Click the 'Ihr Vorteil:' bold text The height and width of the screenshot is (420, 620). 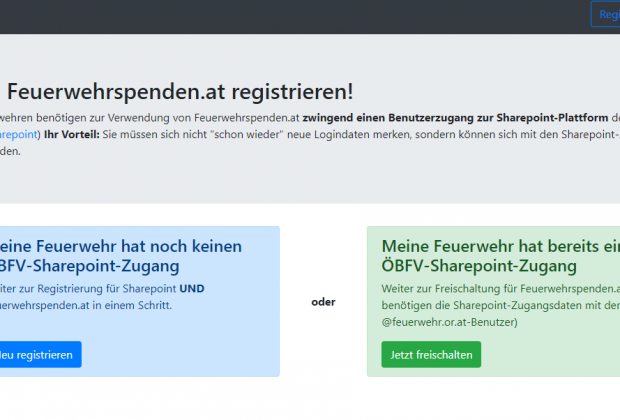(x=72, y=134)
